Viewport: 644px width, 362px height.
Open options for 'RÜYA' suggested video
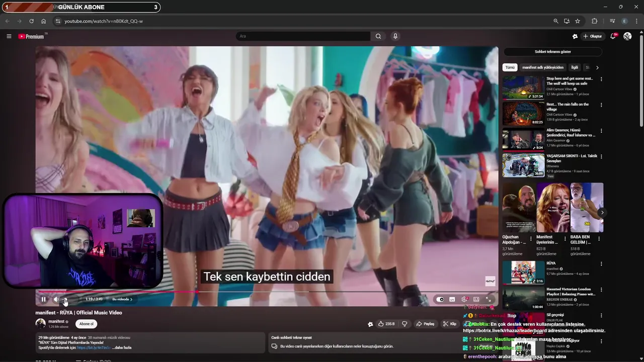pos(601,263)
